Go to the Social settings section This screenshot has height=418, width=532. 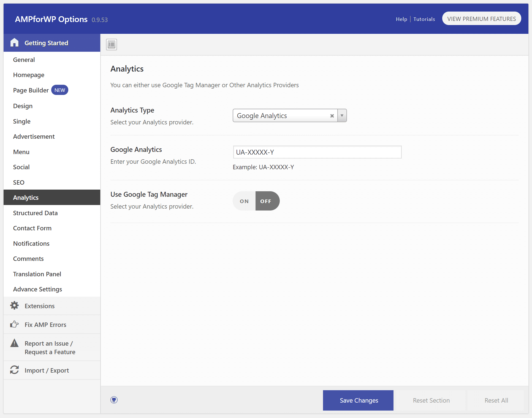pyautogui.click(x=52, y=167)
